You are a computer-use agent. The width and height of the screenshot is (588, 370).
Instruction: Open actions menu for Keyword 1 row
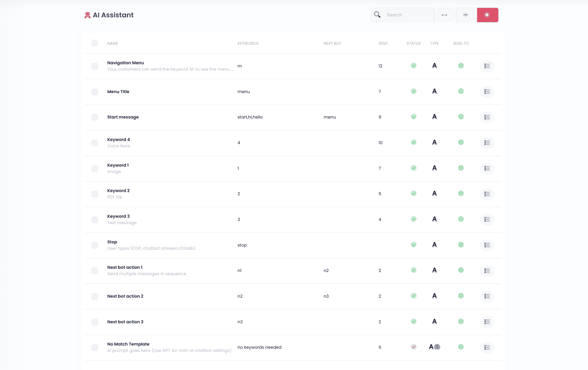487,168
